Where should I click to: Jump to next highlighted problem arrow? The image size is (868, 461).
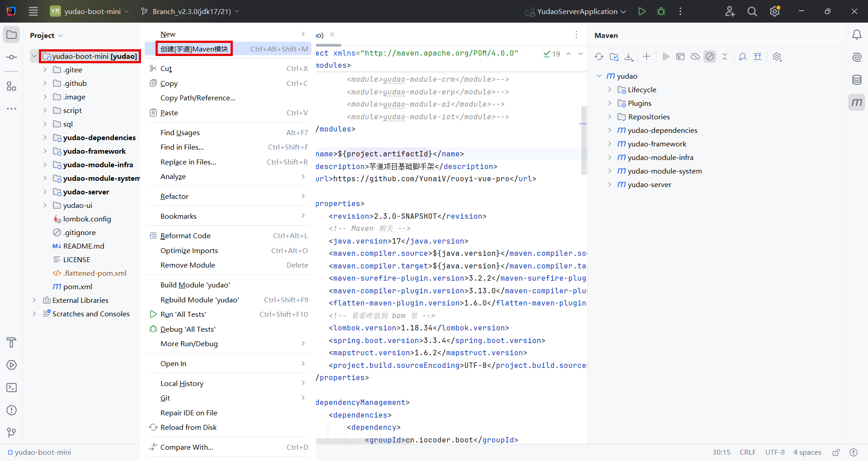point(580,54)
